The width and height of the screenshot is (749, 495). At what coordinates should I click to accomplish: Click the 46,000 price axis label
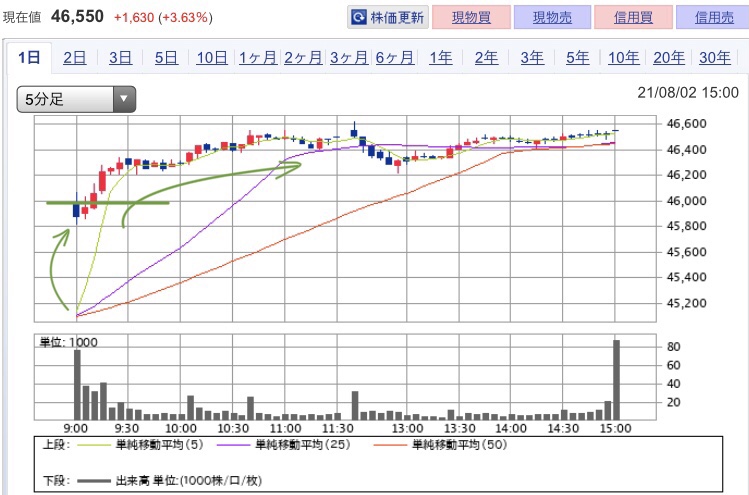[x=686, y=201]
